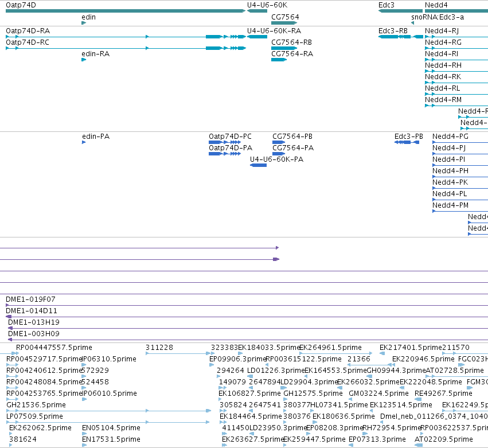Open the snoRNA:Edc3-a feature label

tap(438, 17)
